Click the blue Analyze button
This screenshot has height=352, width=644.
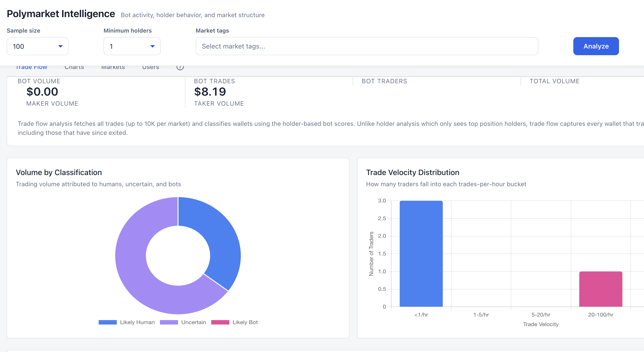click(596, 46)
